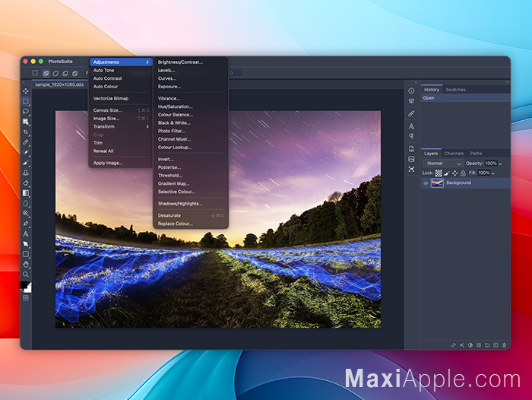
Task: Toggle lock transparent pixels checkerboard
Action: click(x=439, y=173)
